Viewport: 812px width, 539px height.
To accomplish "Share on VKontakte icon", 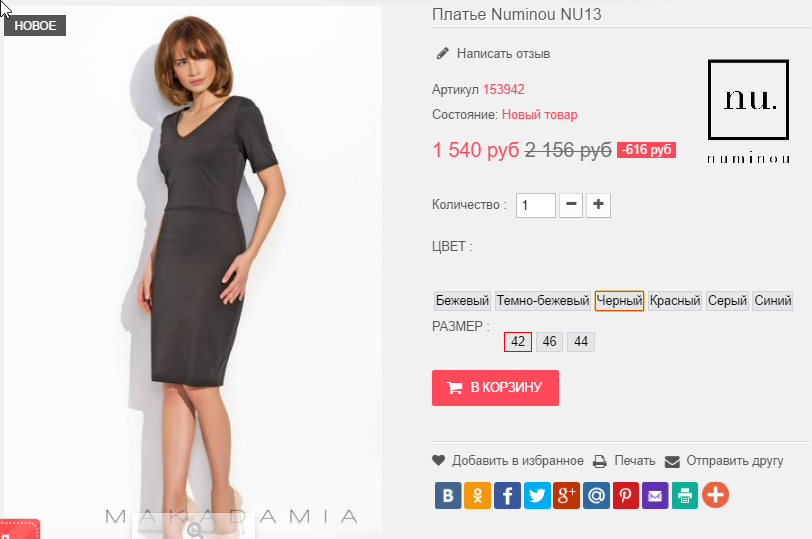I will click(x=448, y=495).
